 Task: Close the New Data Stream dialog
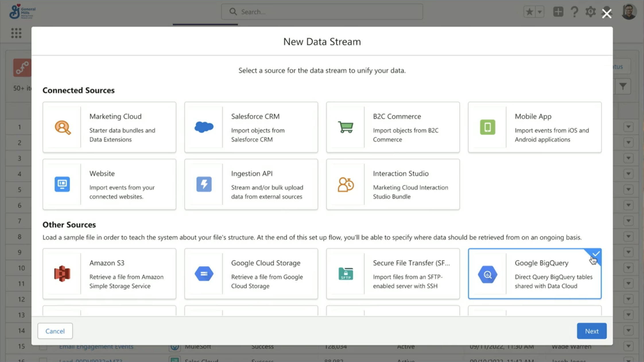[607, 13]
